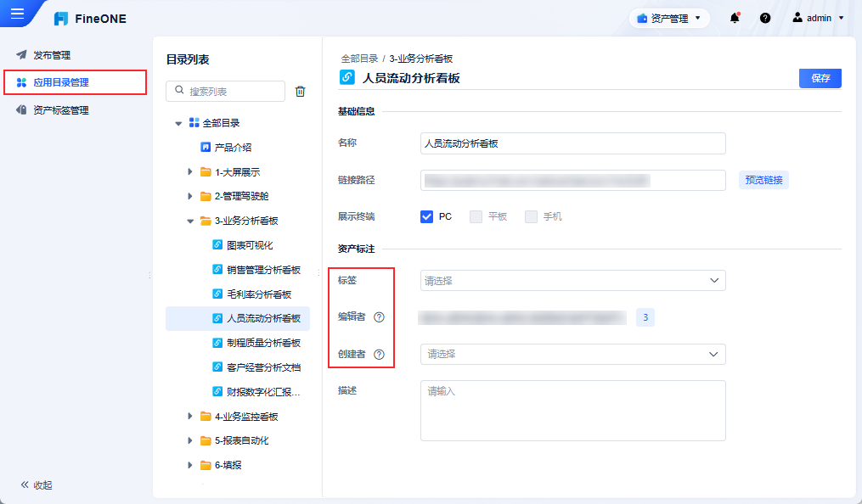Open 发布管理 in the sidebar
Viewport: 862px width, 504px height.
tap(51, 55)
